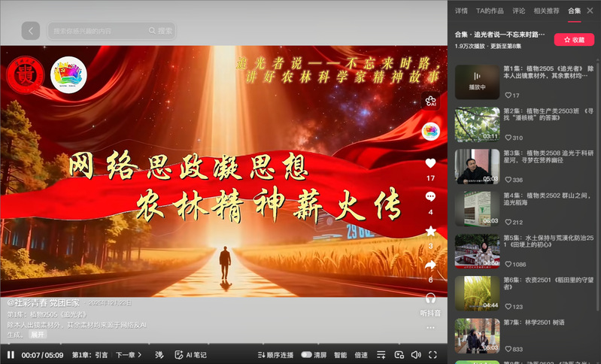Switch to the 评论 tab

click(x=519, y=11)
